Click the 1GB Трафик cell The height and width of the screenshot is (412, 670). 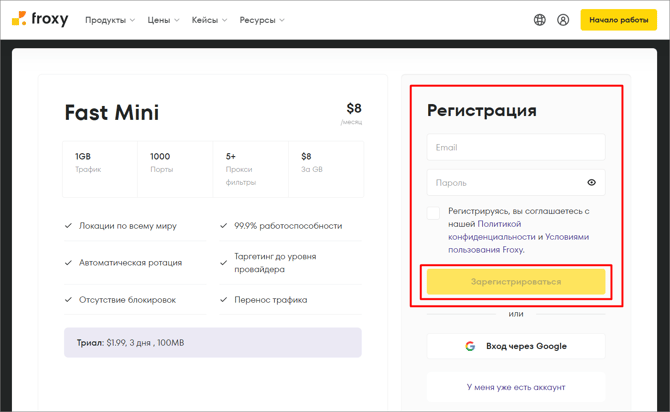tap(100, 169)
